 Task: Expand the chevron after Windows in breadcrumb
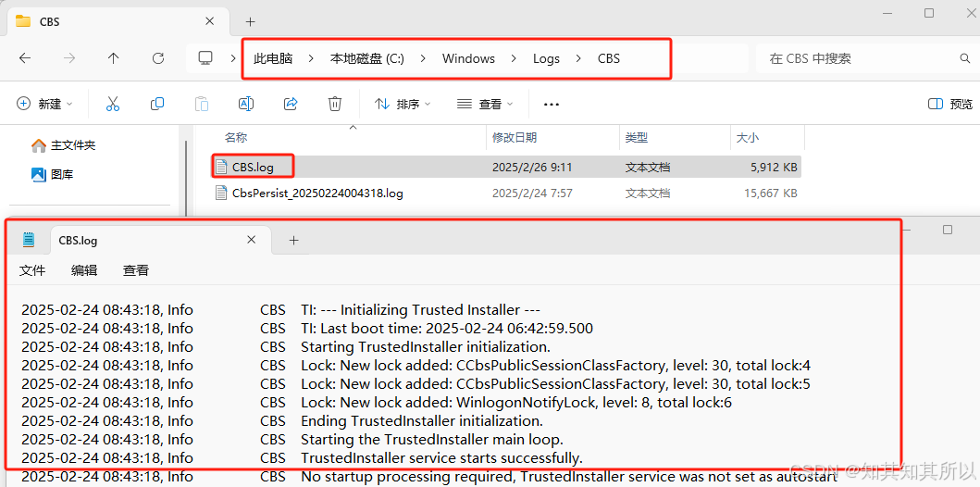[514, 58]
